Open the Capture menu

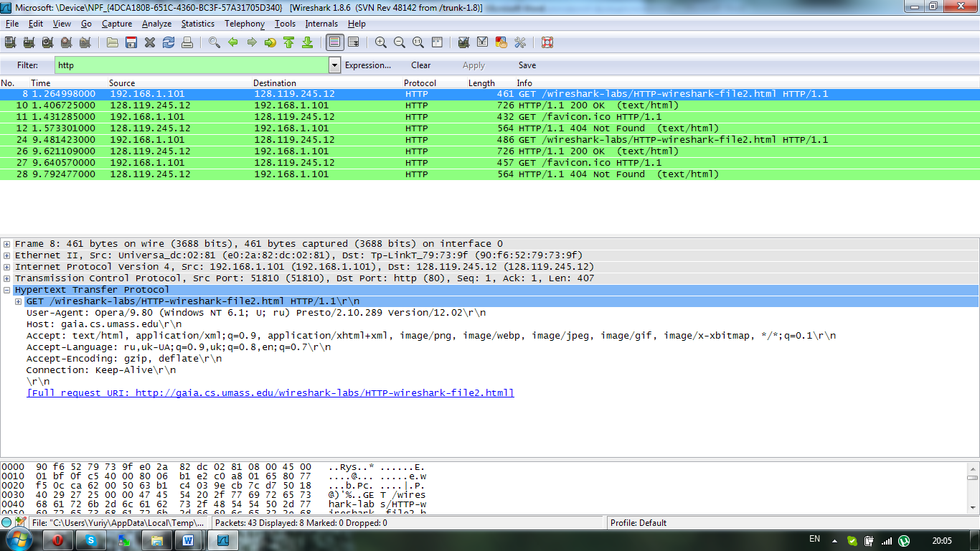click(117, 24)
